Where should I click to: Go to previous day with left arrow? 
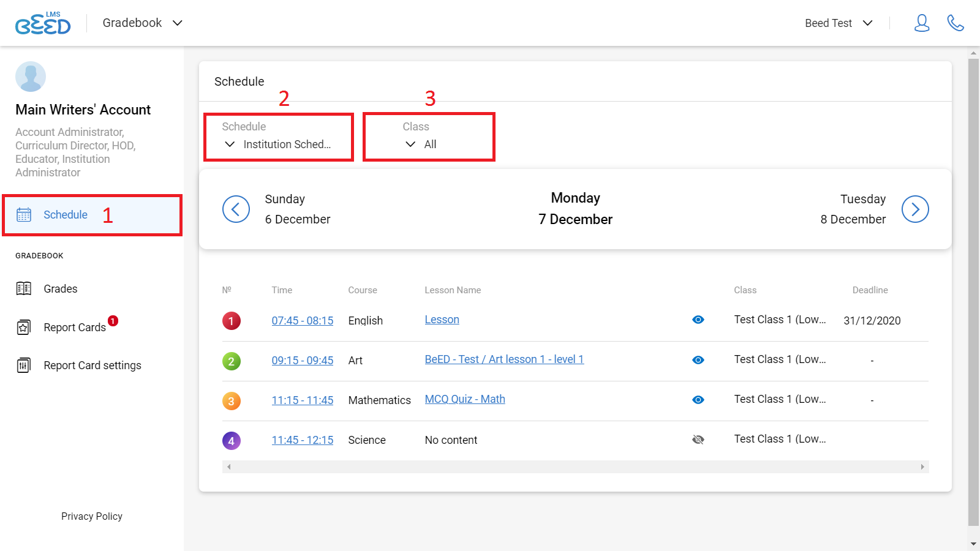pos(236,209)
